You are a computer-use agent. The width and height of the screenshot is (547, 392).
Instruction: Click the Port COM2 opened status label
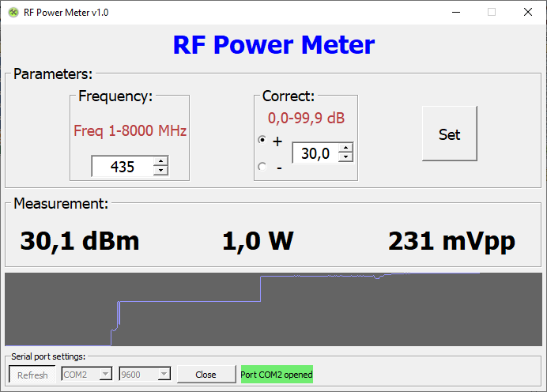pyautogui.click(x=277, y=375)
